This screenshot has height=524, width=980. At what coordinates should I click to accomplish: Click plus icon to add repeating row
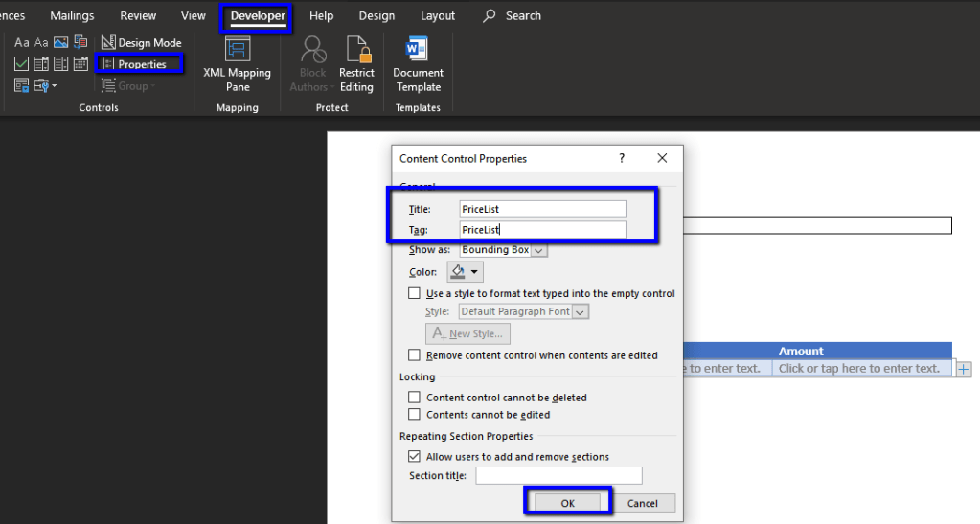tap(964, 369)
